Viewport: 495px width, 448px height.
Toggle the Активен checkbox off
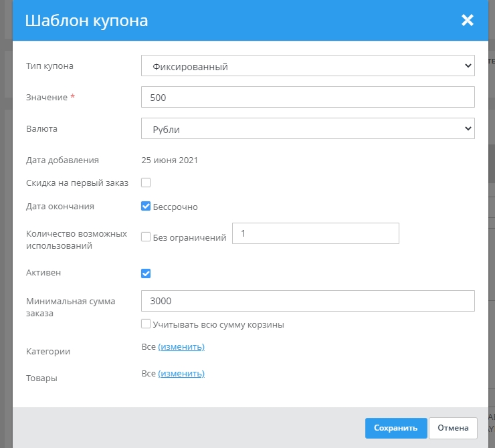tap(146, 273)
